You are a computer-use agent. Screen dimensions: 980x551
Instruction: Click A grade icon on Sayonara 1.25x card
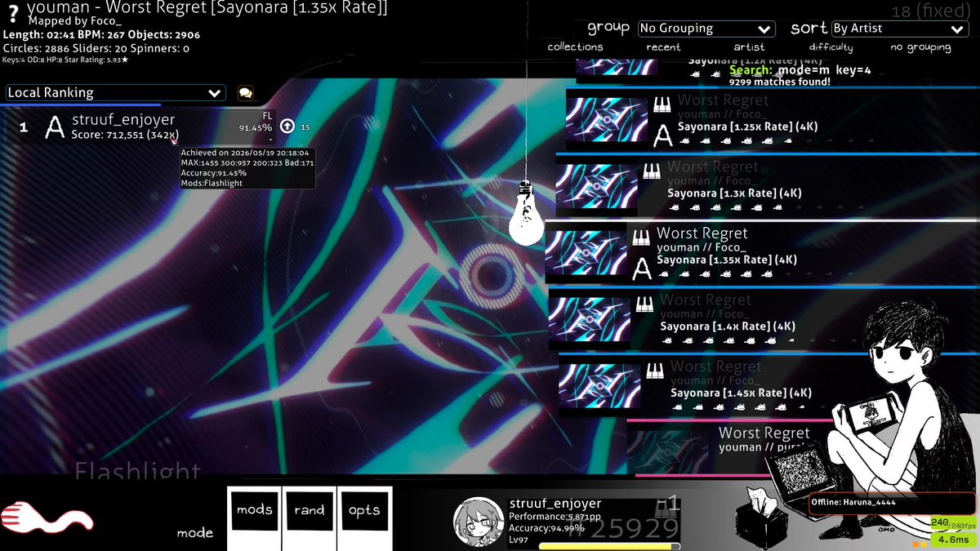[663, 136]
